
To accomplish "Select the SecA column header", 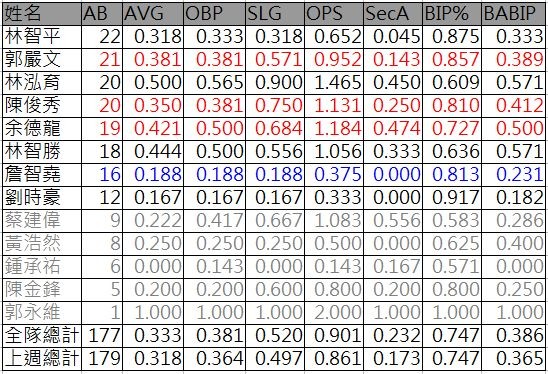I will click(x=393, y=14).
